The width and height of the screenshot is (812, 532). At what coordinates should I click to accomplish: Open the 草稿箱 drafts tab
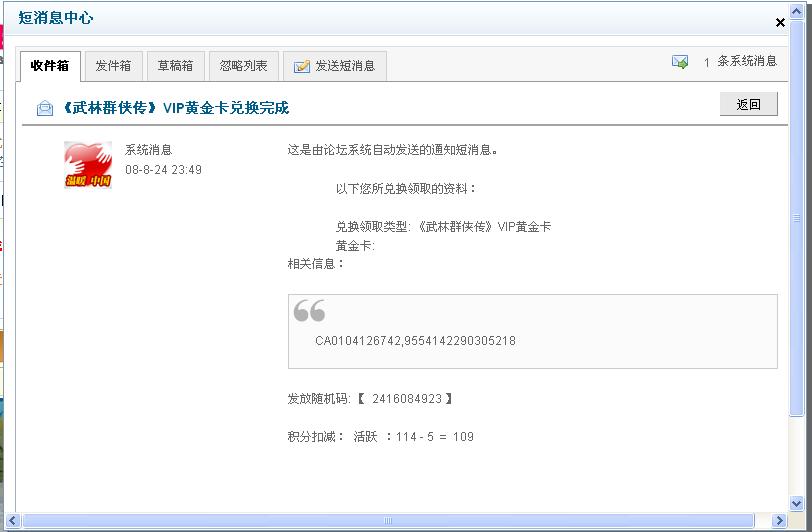175,66
